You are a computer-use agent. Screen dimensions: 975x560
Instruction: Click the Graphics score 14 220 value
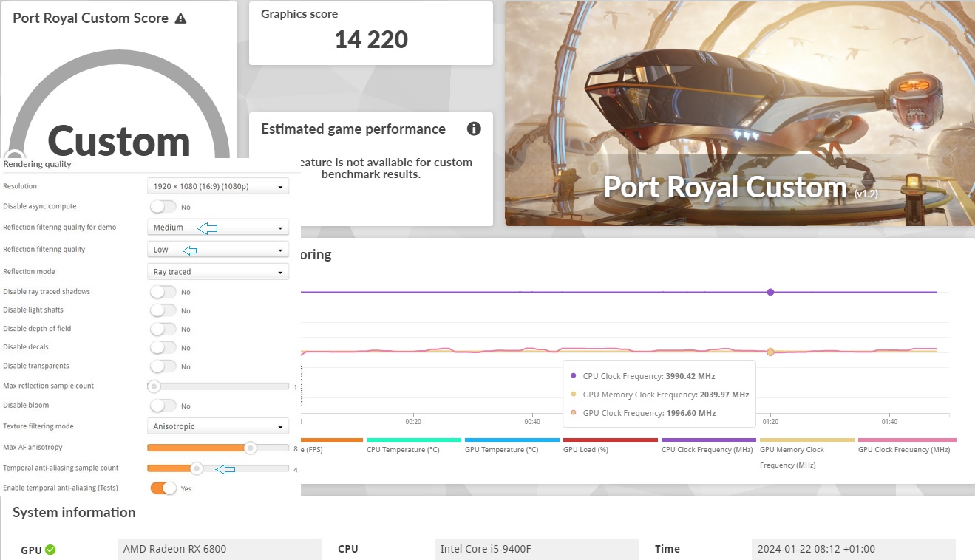click(371, 39)
